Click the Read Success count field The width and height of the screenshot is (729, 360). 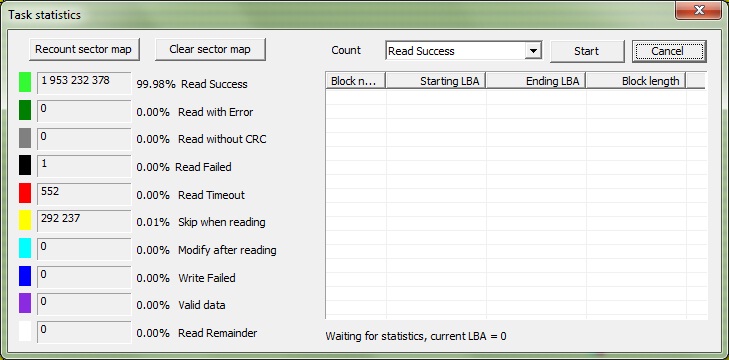(84, 83)
